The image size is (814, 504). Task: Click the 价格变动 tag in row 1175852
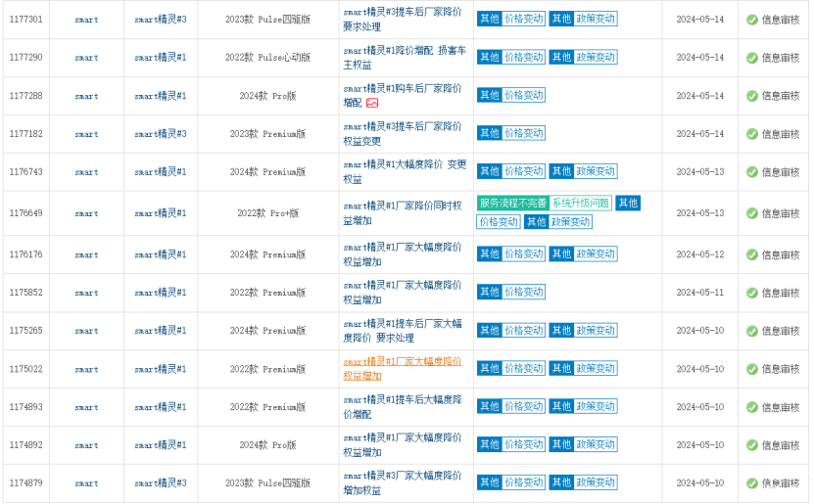pyautogui.click(x=524, y=292)
